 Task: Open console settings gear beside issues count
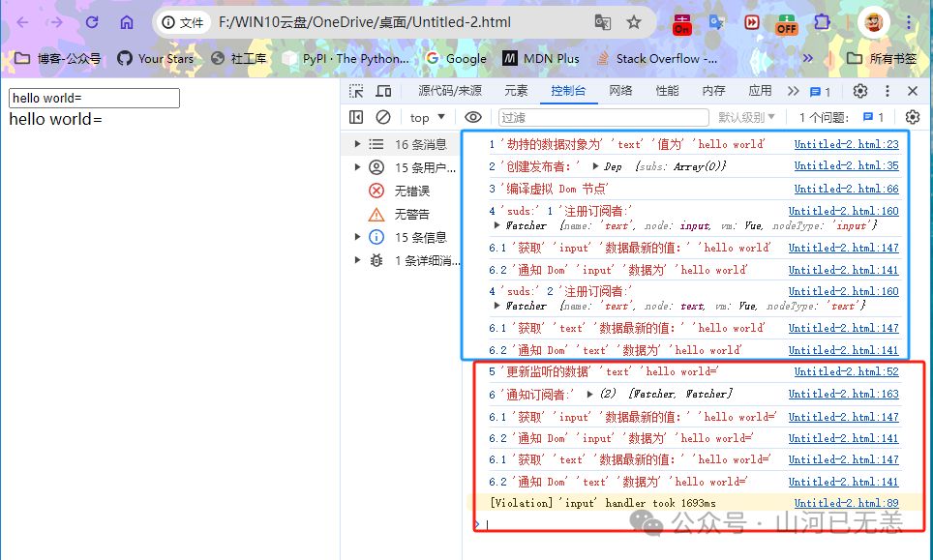point(912,117)
